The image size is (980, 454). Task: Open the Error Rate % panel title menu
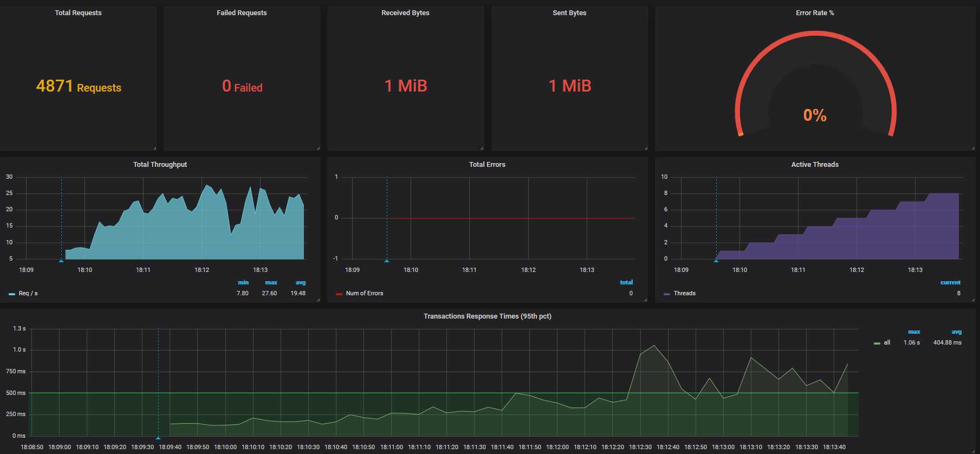(815, 13)
